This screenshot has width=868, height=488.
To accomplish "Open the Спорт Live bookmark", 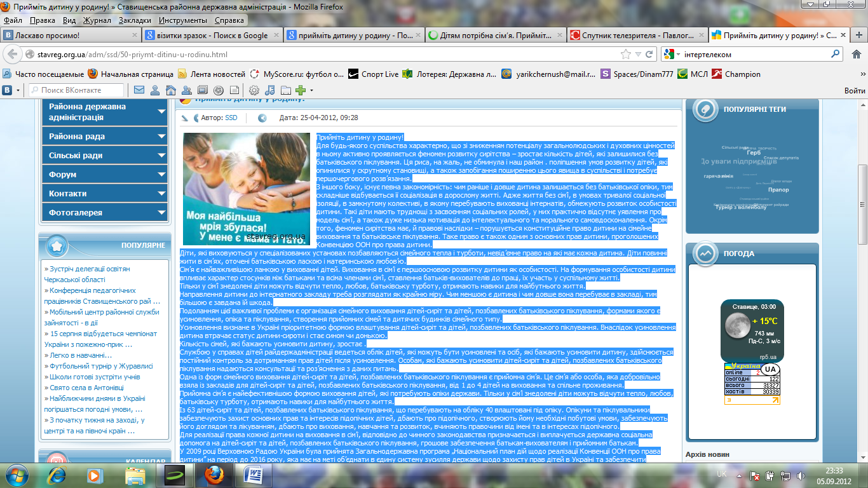I will pyautogui.click(x=374, y=74).
